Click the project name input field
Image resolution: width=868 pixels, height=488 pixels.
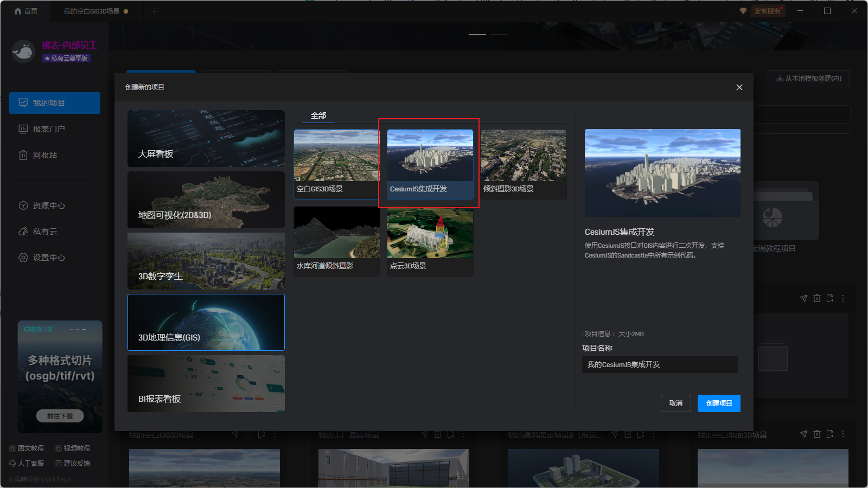(x=660, y=364)
